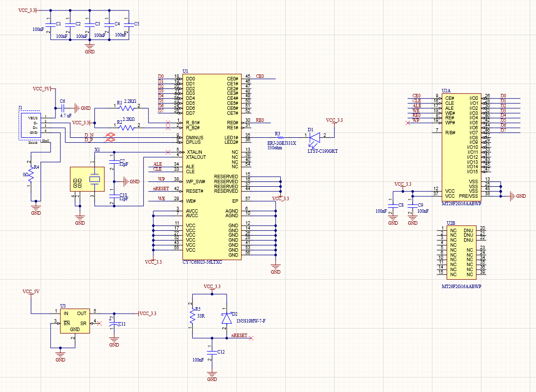Viewport: 536px width, 392px height.
Task: Select the USB connector symbol J1
Action: point(30,126)
